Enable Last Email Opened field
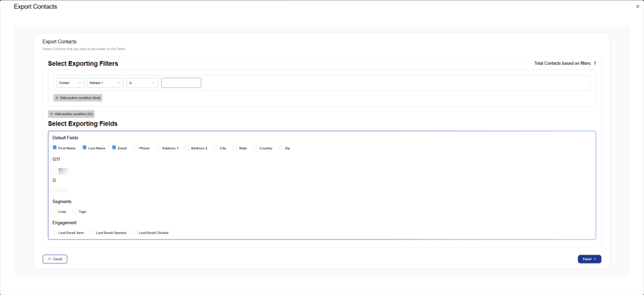The image size is (644, 295). pyautogui.click(x=92, y=232)
